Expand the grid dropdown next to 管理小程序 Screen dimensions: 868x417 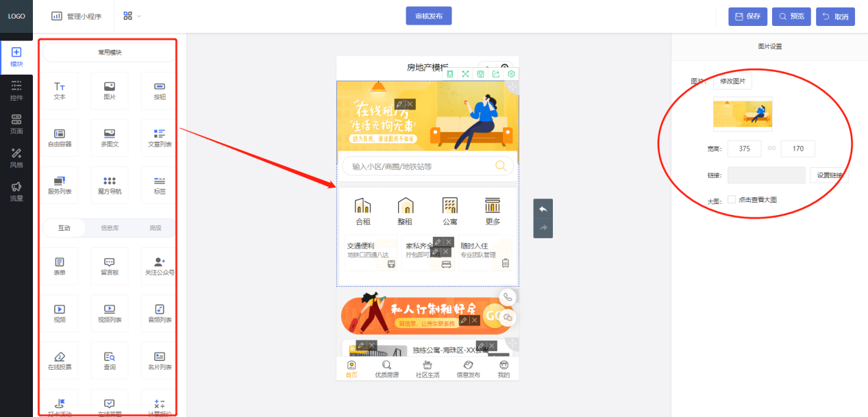(x=132, y=16)
